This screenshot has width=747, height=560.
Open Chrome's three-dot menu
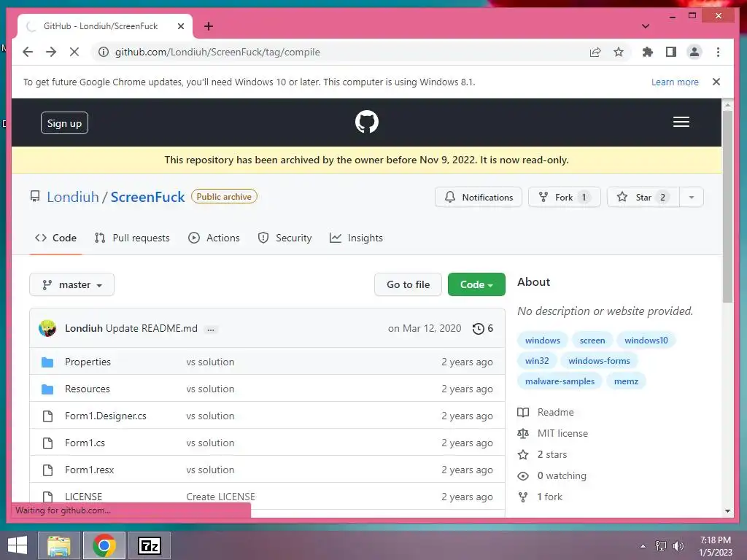coord(718,52)
